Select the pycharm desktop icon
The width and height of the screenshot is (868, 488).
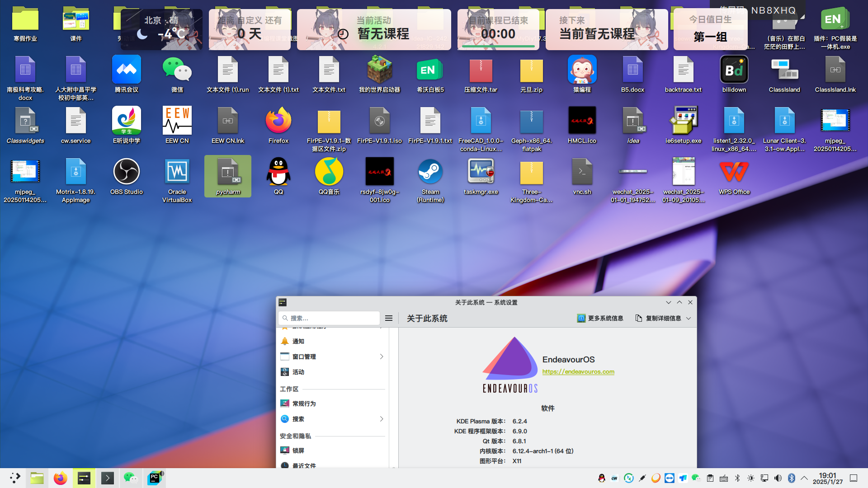[227, 176]
